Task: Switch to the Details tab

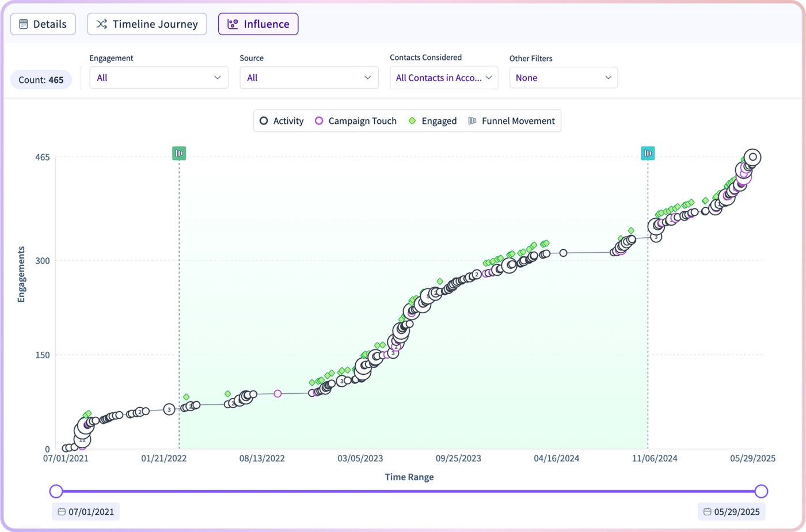Action: (43, 24)
